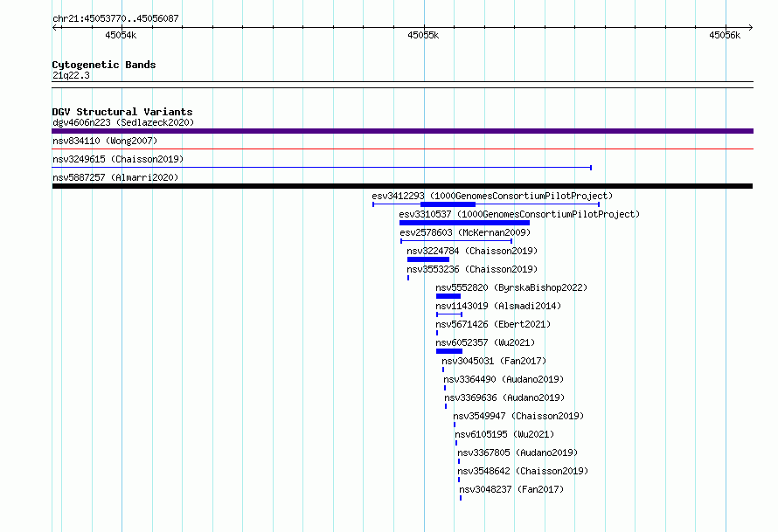Open variant nsv3549947 (Chaisson2019) label
Image resolution: width=778 pixels, height=532 pixels.
pyautogui.click(x=518, y=416)
